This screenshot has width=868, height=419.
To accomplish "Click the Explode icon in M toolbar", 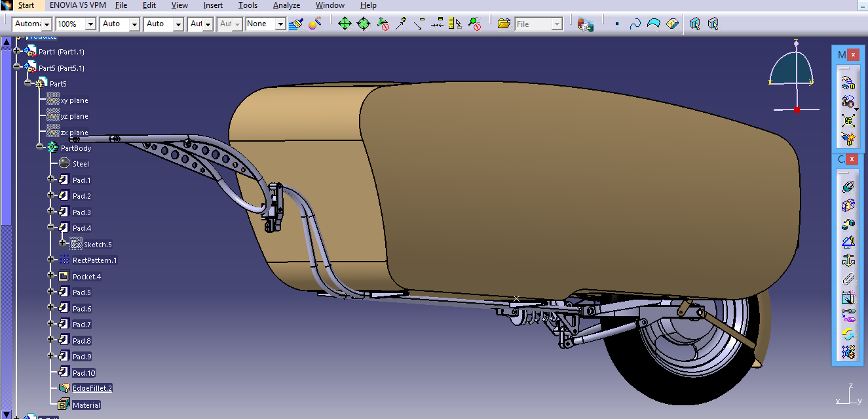I will pyautogui.click(x=848, y=121).
